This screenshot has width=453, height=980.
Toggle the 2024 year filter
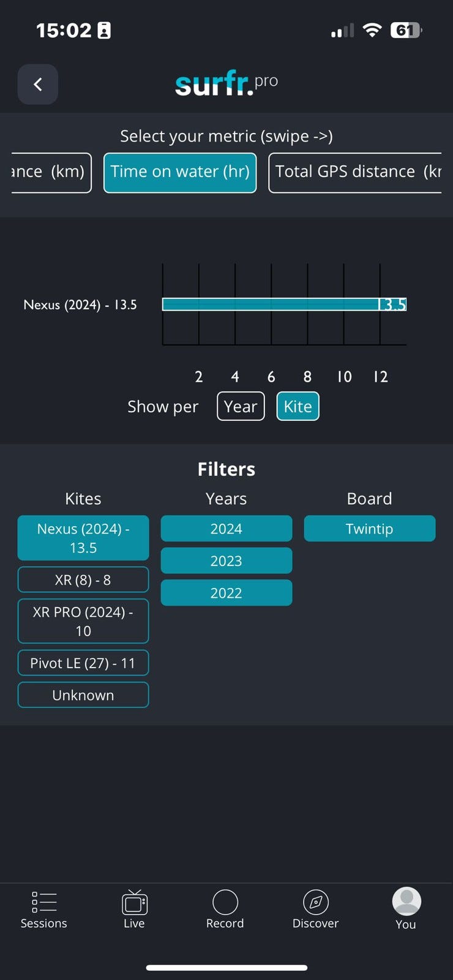pyautogui.click(x=226, y=529)
